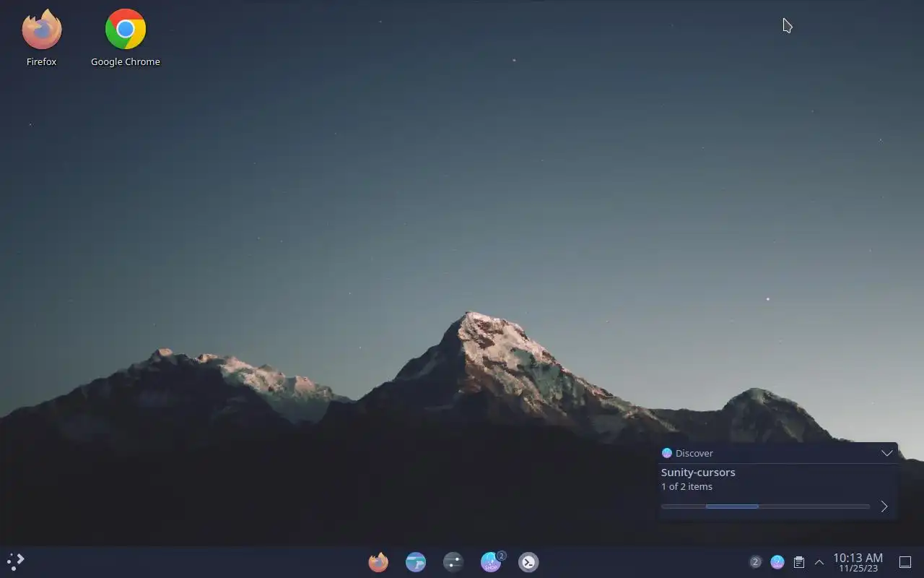Click the Sunity-cursors download progress bar
924x578 pixels.
click(765, 506)
